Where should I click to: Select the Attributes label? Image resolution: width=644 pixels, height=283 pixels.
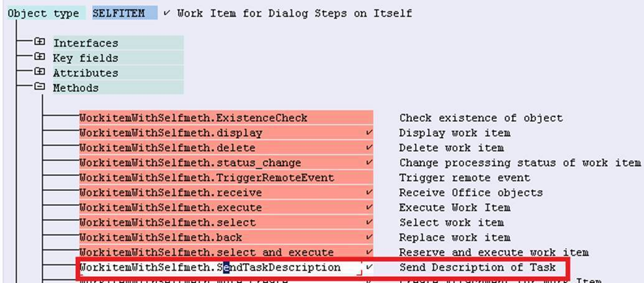[85, 73]
